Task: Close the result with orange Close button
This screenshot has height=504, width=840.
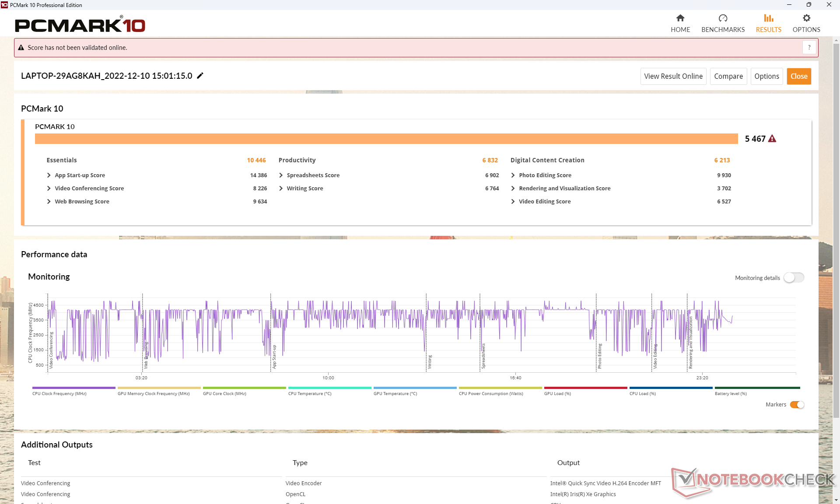Action: [x=799, y=76]
